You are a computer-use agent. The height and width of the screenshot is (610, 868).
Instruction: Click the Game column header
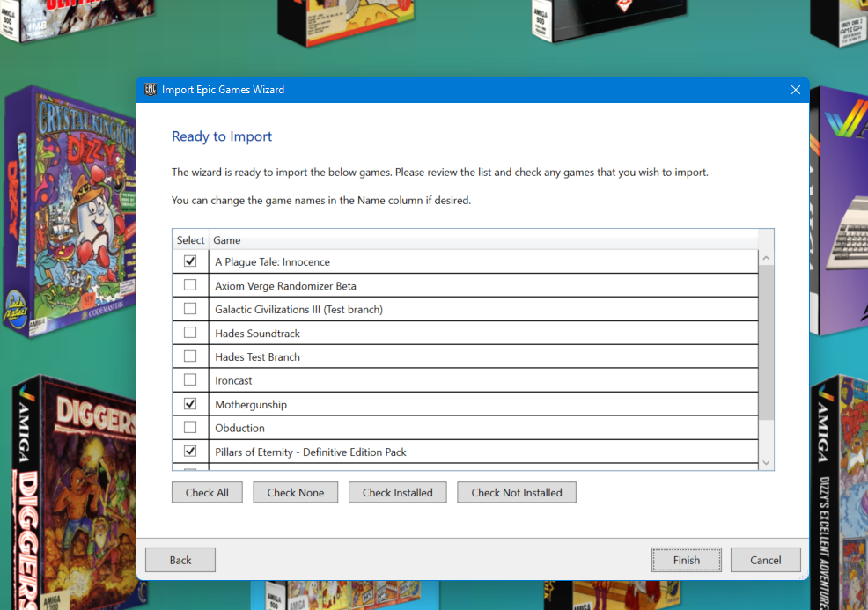point(482,240)
